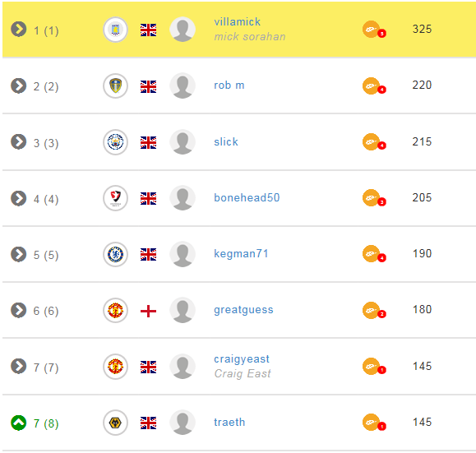Click green up arrow for traeth
The width and height of the screenshot is (476, 453).
[x=19, y=423]
